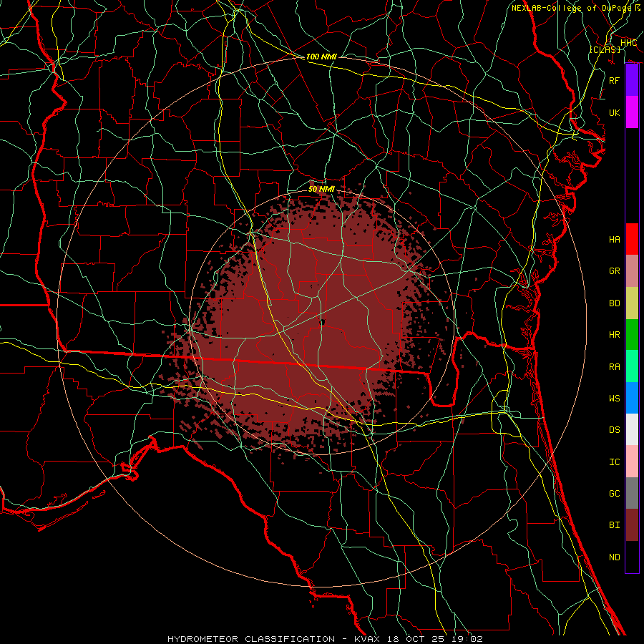Click the 'BI' legend label

[614, 525]
